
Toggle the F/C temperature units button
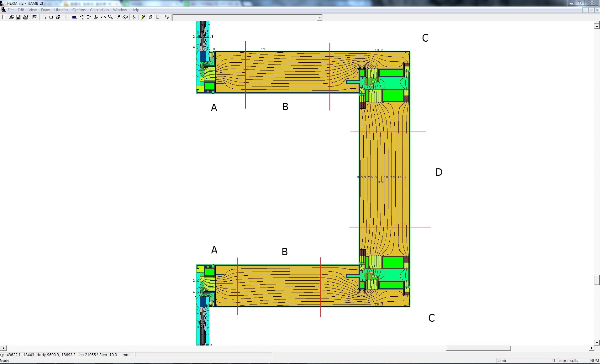click(x=167, y=17)
